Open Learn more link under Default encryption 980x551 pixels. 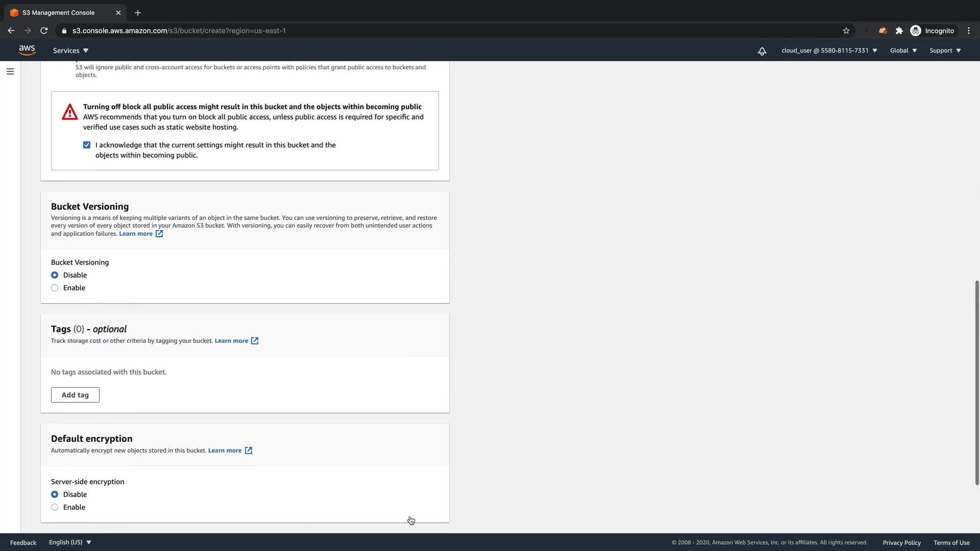[225, 450]
